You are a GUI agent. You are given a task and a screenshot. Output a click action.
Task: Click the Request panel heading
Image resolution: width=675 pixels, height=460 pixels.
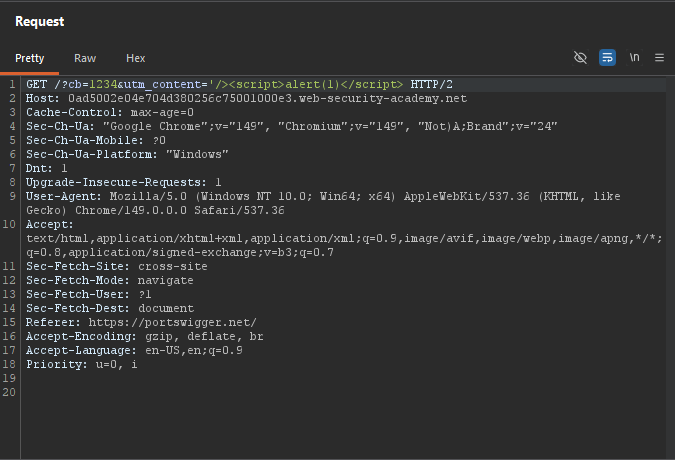(x=40, y=22)
